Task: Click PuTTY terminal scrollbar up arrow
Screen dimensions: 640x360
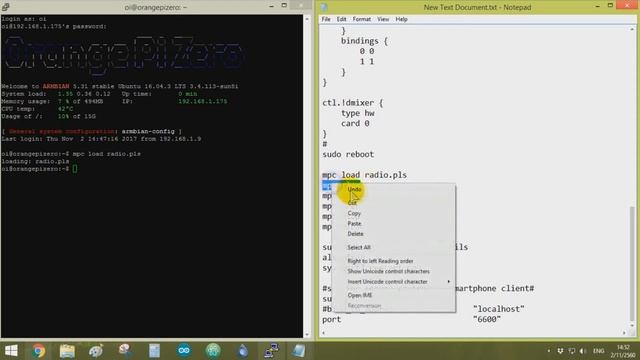Action: (x=307, y=19)
